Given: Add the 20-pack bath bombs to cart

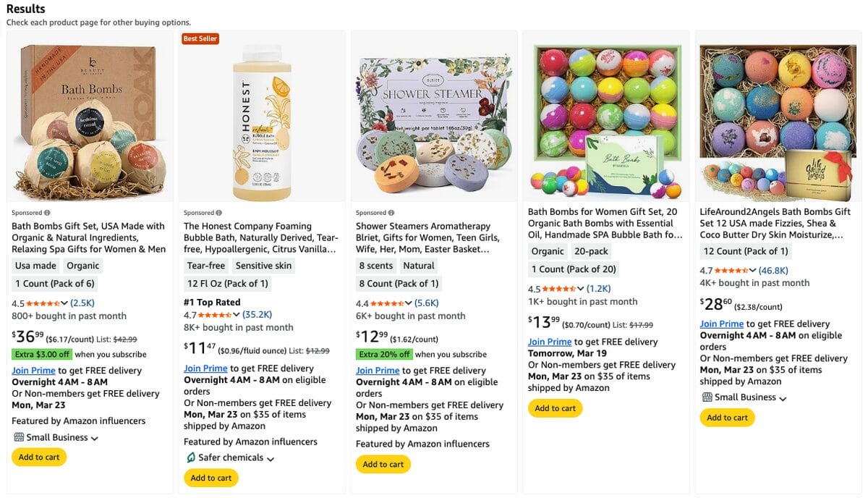Looking at the screenshot, I should click(x=555, y=408).
